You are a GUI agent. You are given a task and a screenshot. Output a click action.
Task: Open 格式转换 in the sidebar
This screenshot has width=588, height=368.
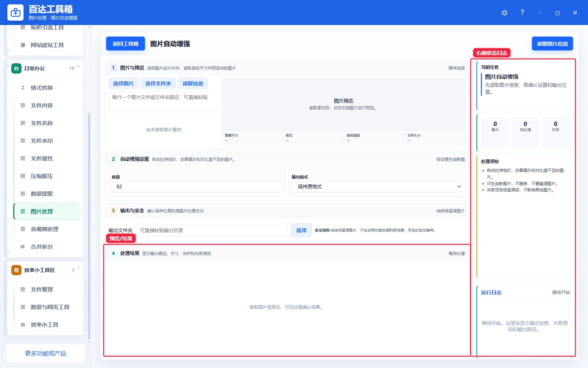[47, 88]
